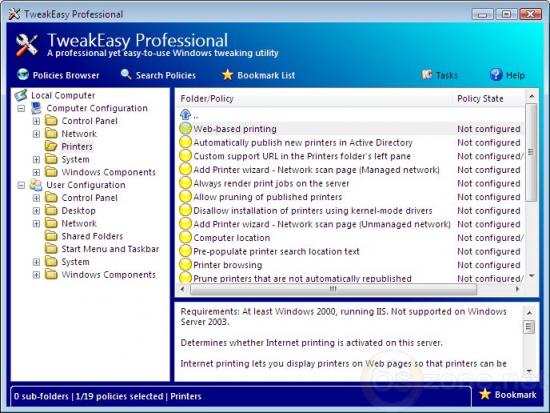The height and width of the screenshot is (413, 550).
Task: Open the Tasks menu
Action: tap(440, 75)
